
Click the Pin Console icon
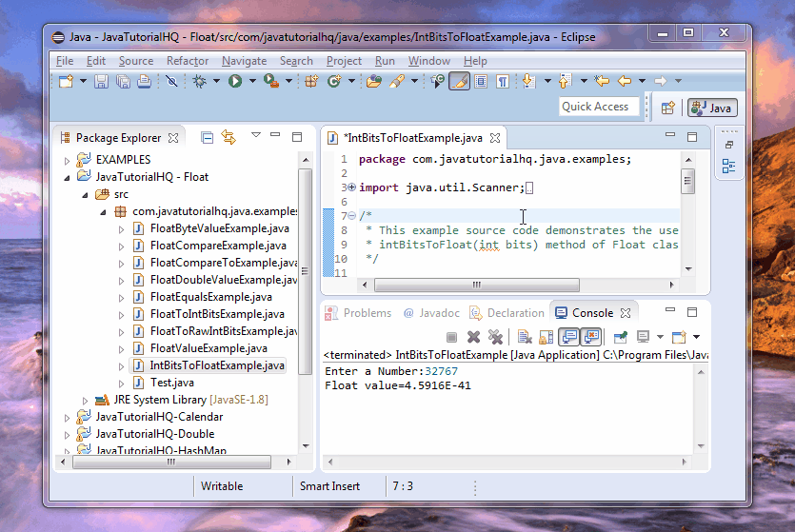[620, 337]
